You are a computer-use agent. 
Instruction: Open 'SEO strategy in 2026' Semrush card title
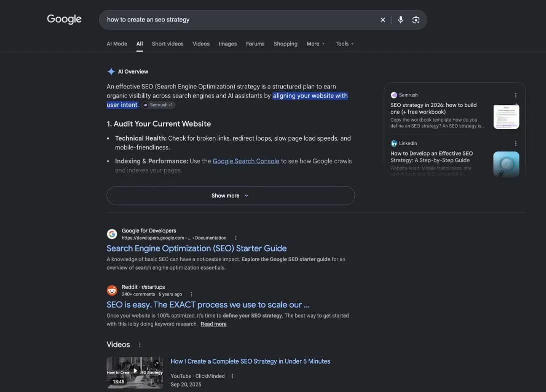(x=433, y=108)
